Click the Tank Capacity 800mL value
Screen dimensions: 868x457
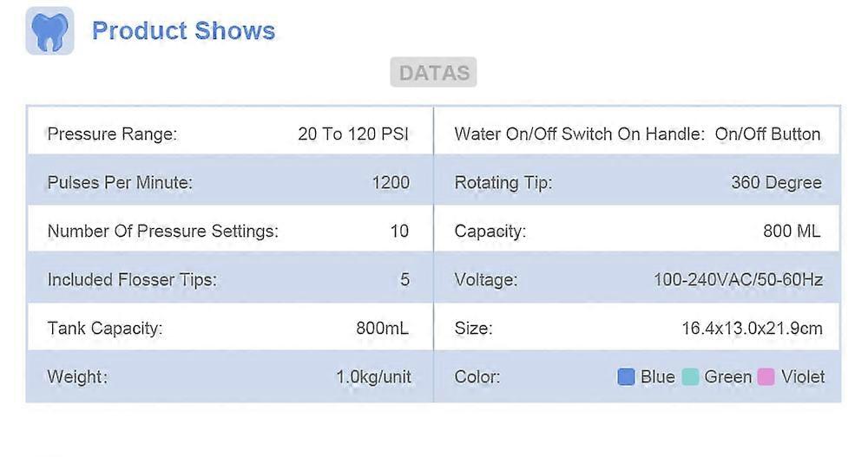point(382,329)
